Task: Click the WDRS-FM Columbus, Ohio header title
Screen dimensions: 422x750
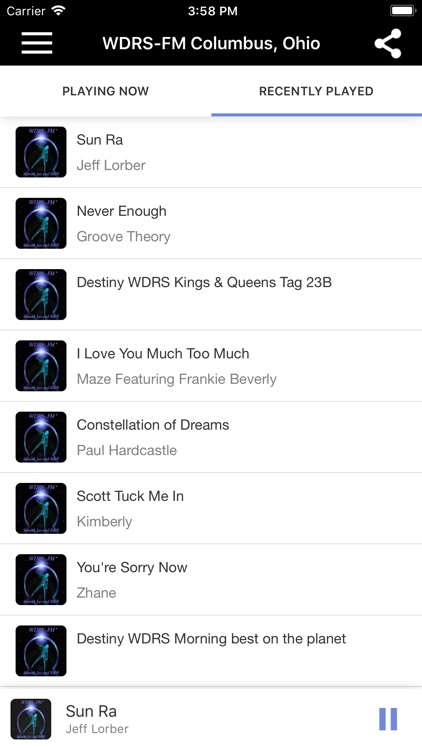Action: click(211, 44)
